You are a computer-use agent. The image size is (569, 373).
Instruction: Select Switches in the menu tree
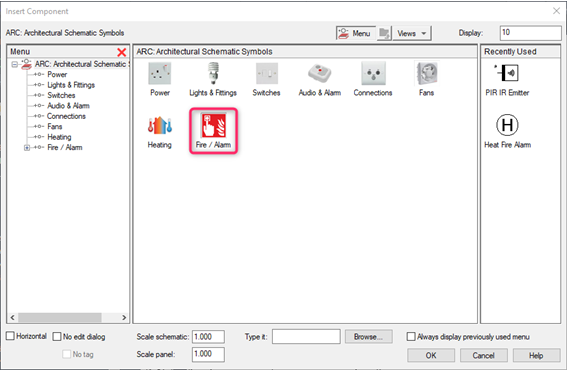click(x=61, y=95)
